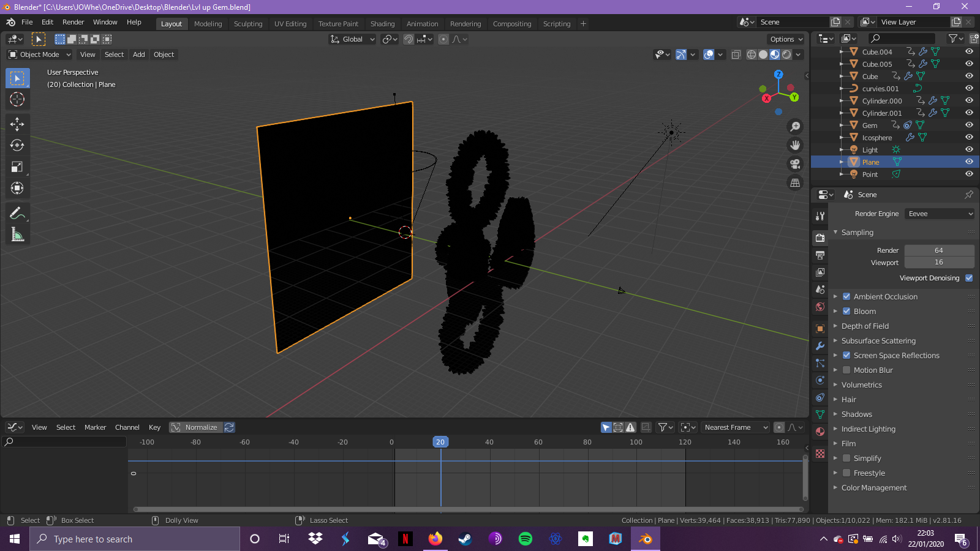Open Spotify from the taskbar
The image size is (980, 551).
pyautogui.click(x=526, y=539)
